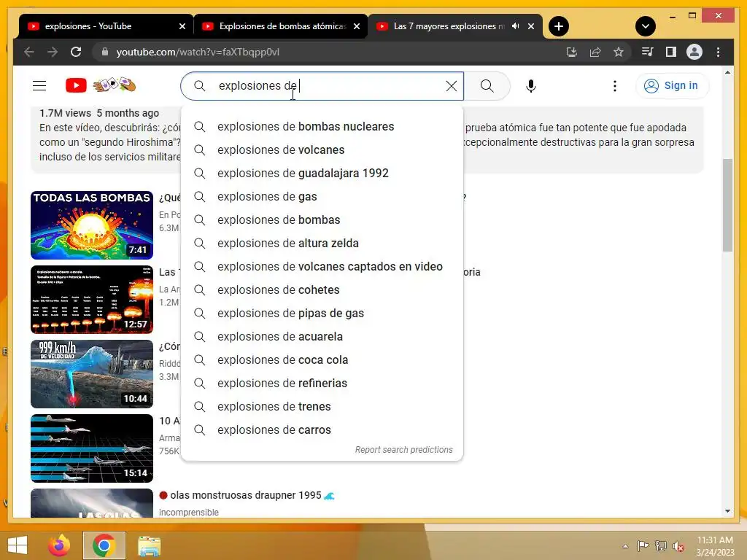Open Chrome side panel icon
This screenshot has height=560, width=747.
point(671,52)
